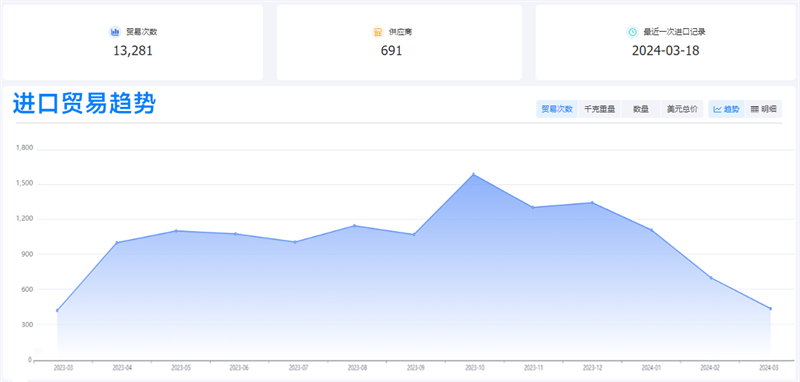
Task: Show the 明细 detail table view
Action: tap(763, 109)
